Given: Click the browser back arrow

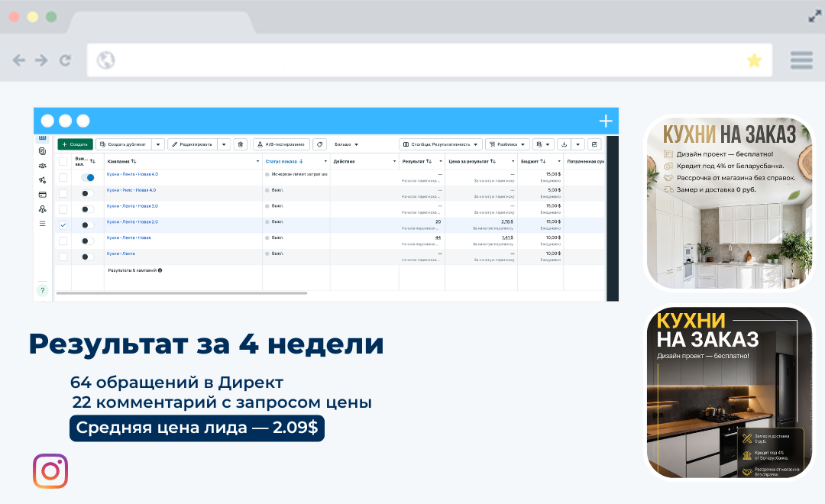Looking at the screenshot, I should (19, 60).
